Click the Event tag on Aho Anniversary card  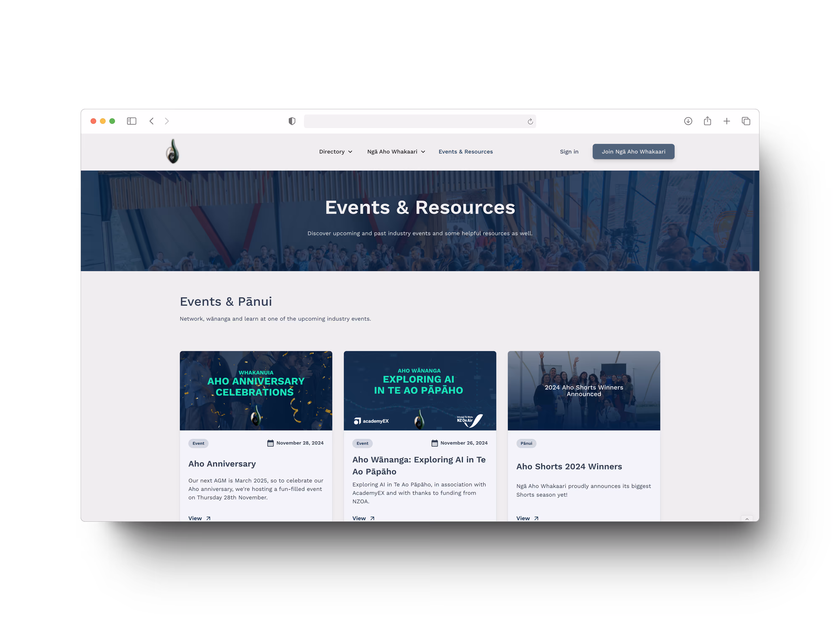pyautogui.click(x=198, y=443)
